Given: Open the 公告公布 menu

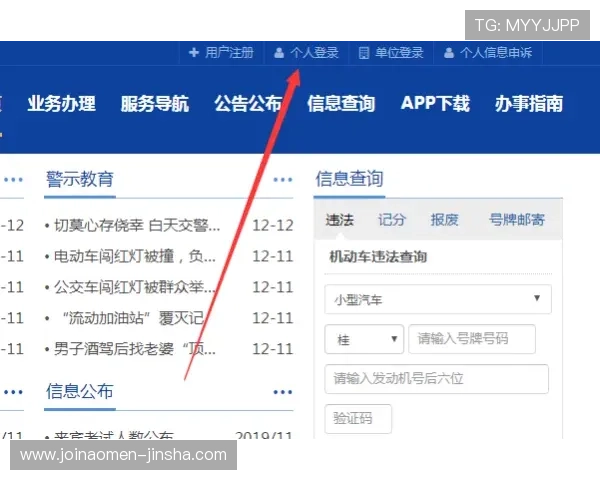Looking at the screenshot, I should pos(248,104).
